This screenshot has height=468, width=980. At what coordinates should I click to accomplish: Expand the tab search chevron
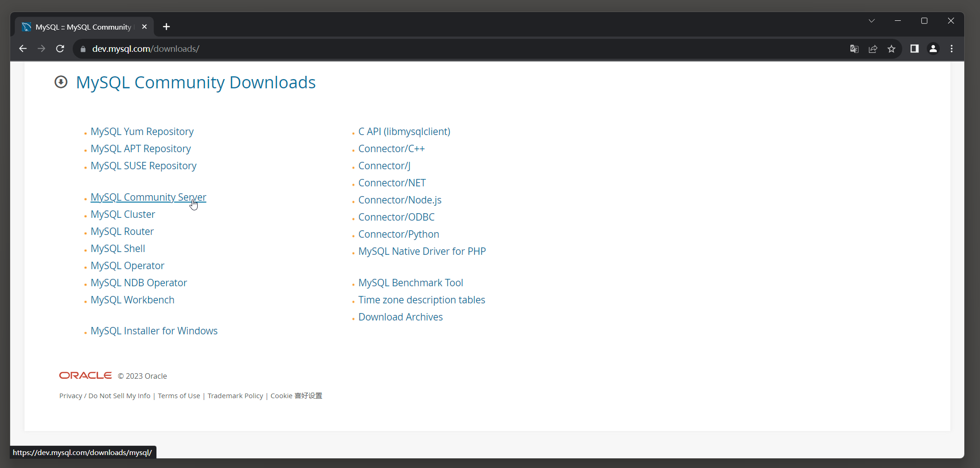(x=872, y=21)
